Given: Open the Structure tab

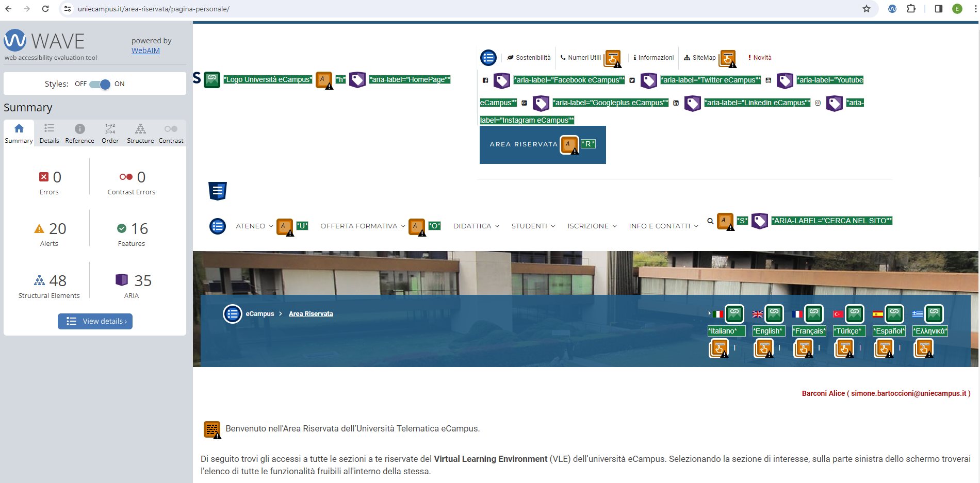Looking at the screenshot, I should [140, 134].
